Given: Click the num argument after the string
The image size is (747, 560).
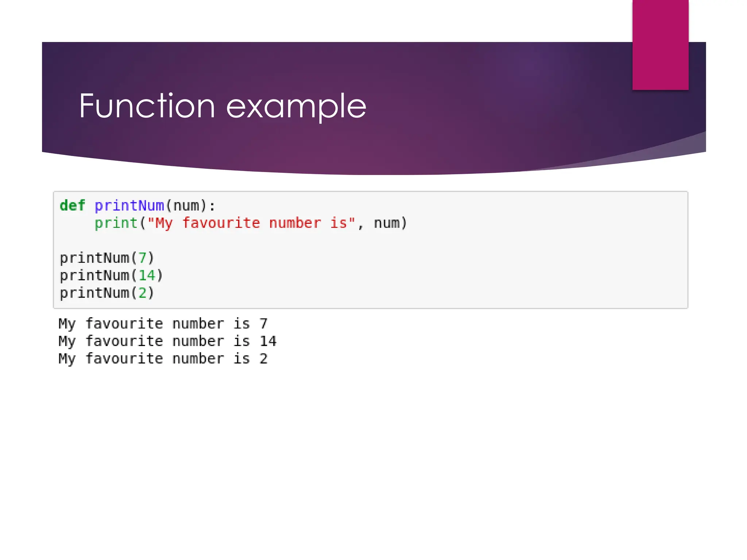Looking at the screenshot, I should tap(387, 223).
